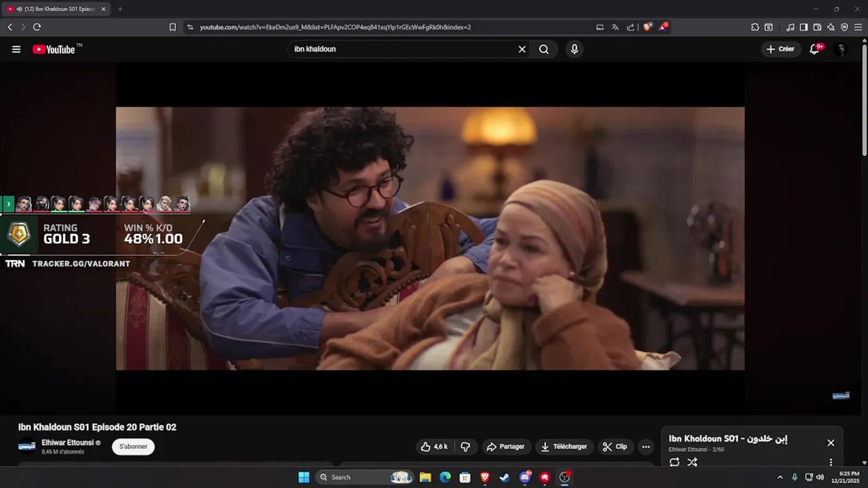Open the Brave Wallet icon
868x488 pixels.
(817, 27)
